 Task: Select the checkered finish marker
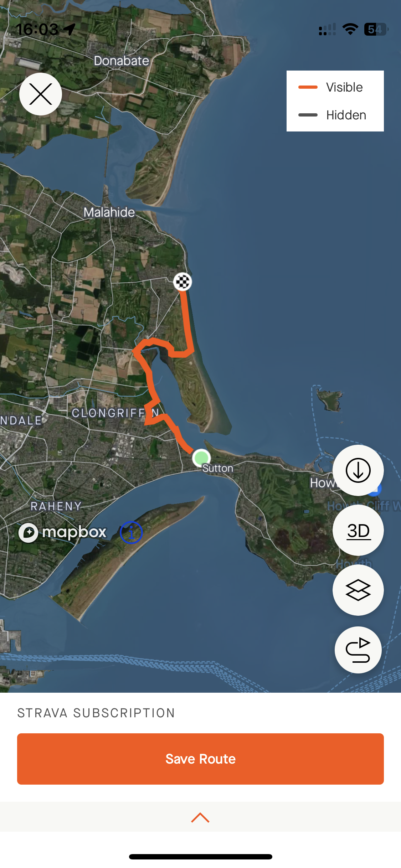[x=182, y=282]
